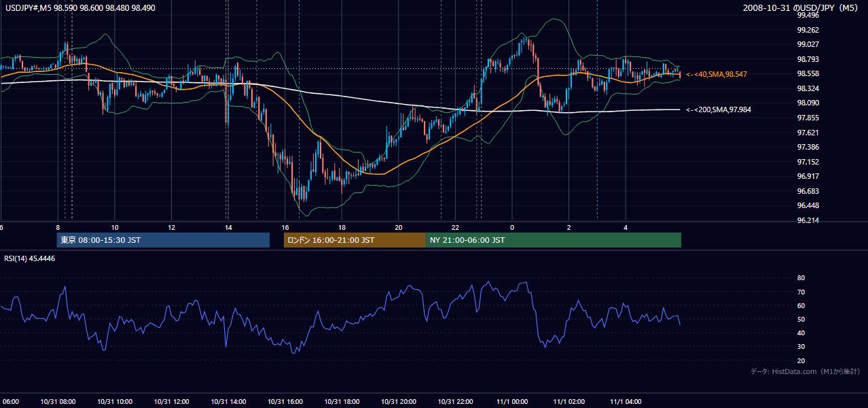This screenshot has width=868, height=408.
Task: Click the 10/31 20:00 time axis label
Action: pos(398,401)
